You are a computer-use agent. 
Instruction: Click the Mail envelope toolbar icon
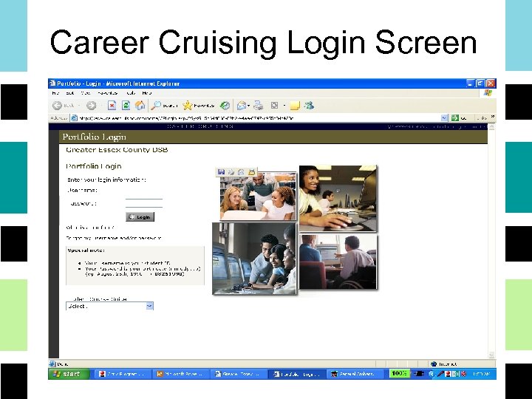tap(241, 106)
